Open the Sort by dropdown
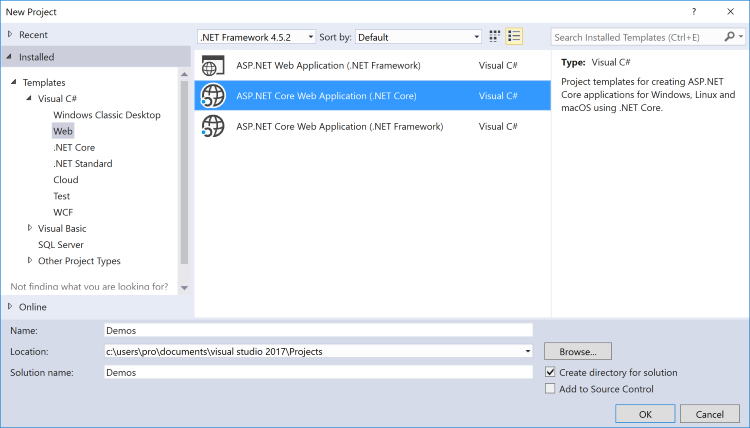This screenshot has height=428, width=750. click(x=418, y=37)
